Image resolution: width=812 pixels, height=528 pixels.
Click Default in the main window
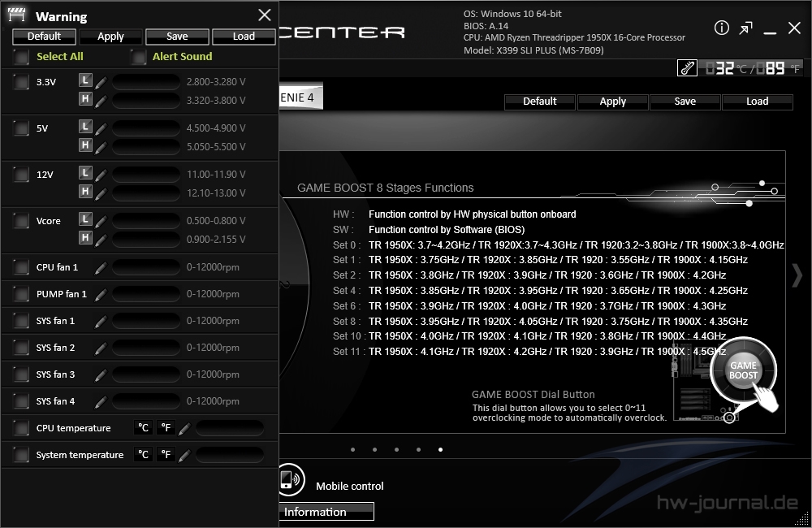point(540,102)
